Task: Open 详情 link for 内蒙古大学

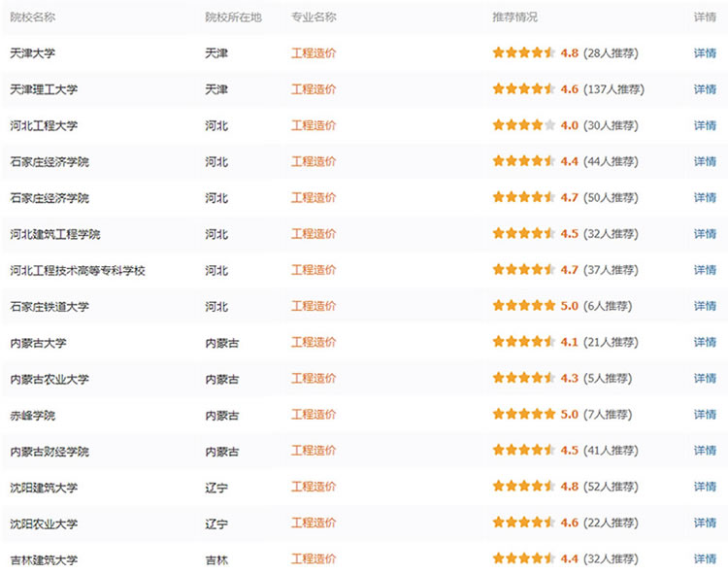Action: 705,342
